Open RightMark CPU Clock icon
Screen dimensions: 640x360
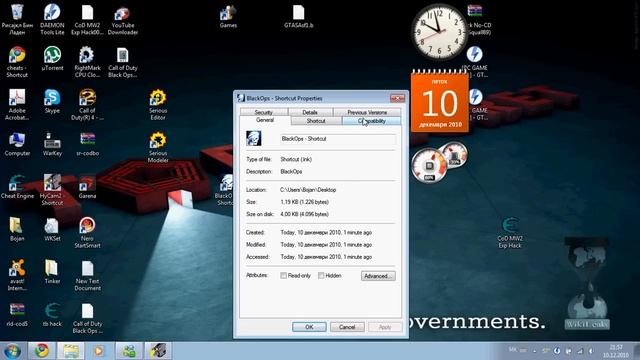87,61
